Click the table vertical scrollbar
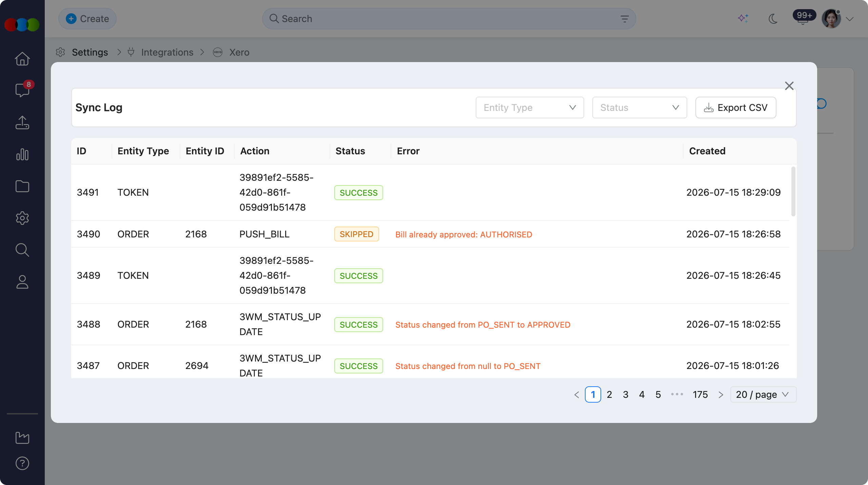Image resolution: width=868 pixels, height=485 pixels. click(x=793, y=192)
